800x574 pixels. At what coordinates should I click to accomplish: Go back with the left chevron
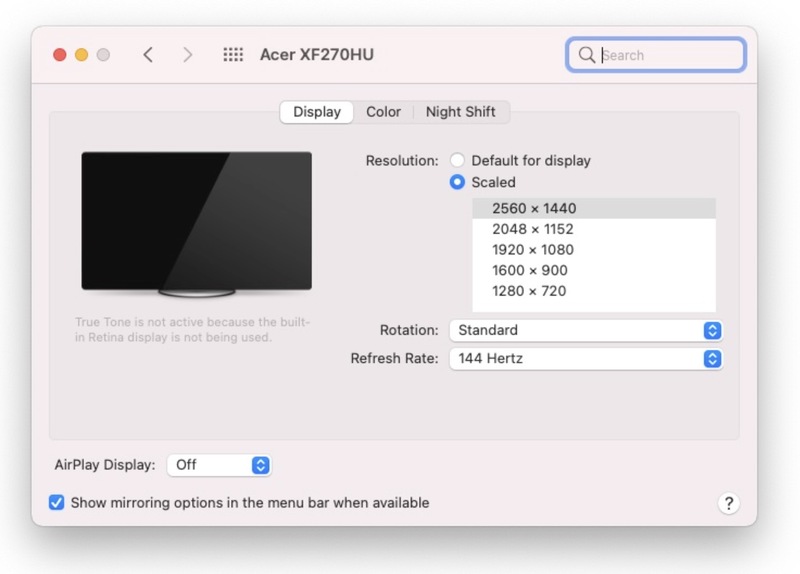[148, 55]
